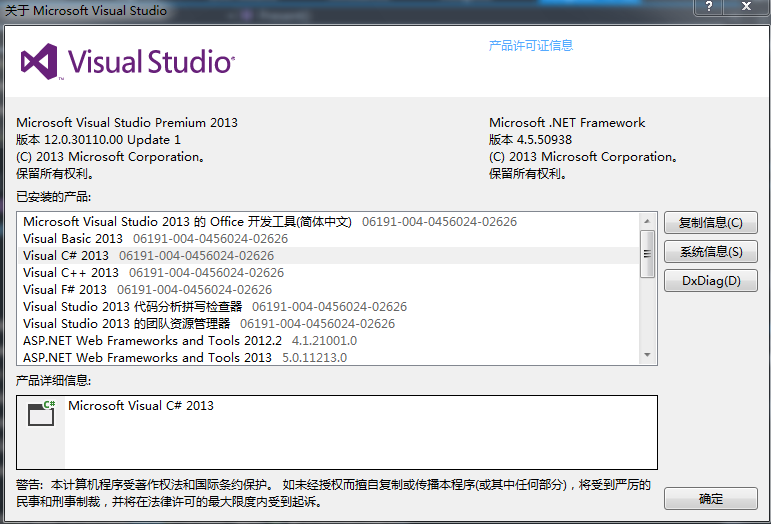Click the Visual Studio logo icon

point(39,61)
